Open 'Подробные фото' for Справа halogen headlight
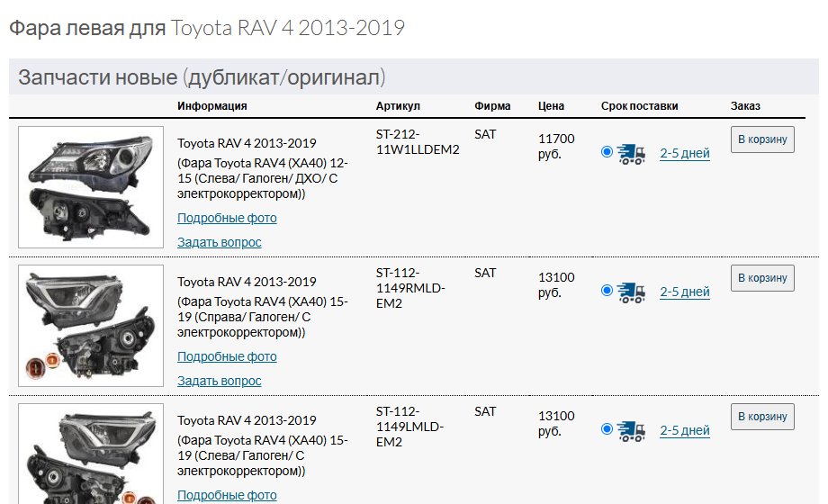Screen dimensions: 828x504 coord(227,356)
